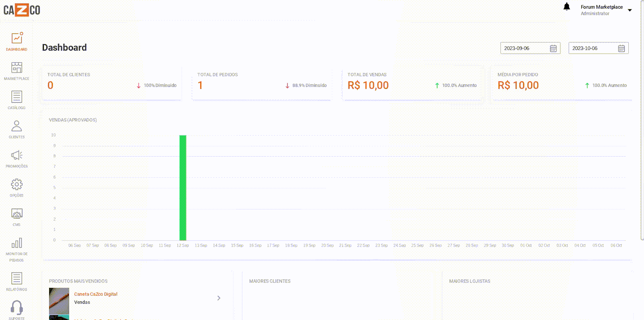Image resolution: width=644 pixels, height=320 pixels.
Task: Go to Clientes in sidebar
Action: tap(17, 126)
